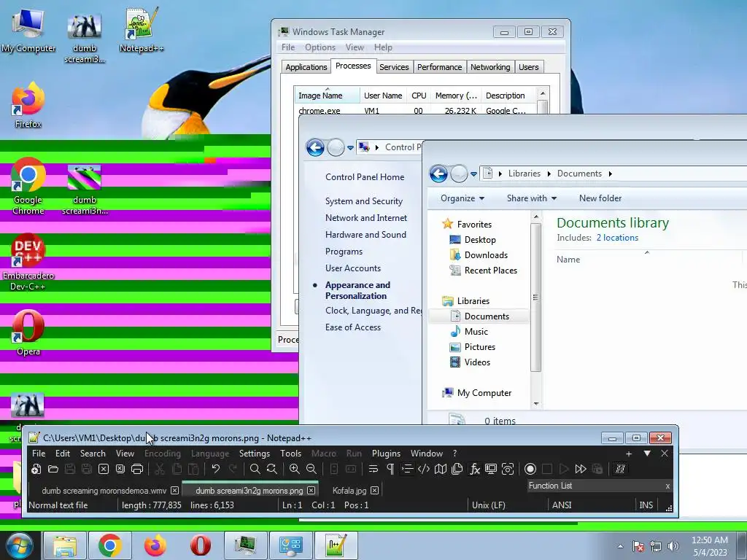The height and width of the screenshot is (560, 747).
Task: Close the Kofala.jpg tab
Action: coord(375,491)
